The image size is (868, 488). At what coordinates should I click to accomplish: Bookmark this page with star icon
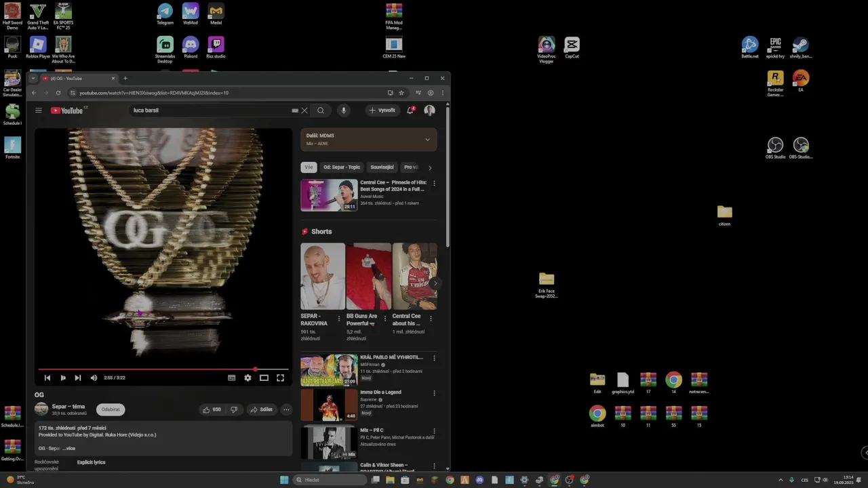[x=401, y=93]
